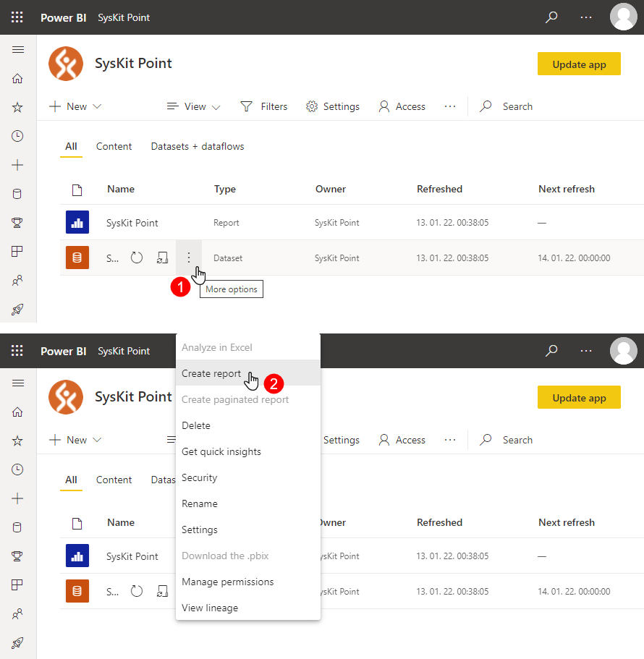Open Settings in top toolbar
Screen dimensions: 644x659
(333, 106)
